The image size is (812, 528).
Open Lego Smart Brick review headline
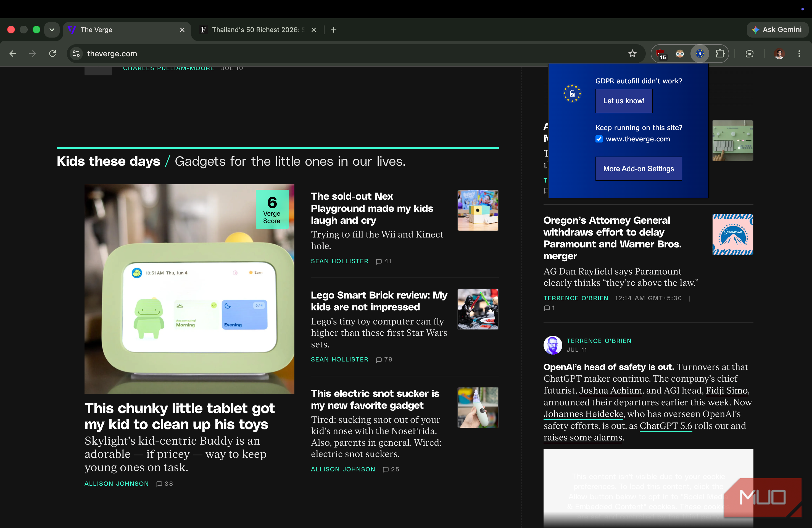[x=379, y=301]
